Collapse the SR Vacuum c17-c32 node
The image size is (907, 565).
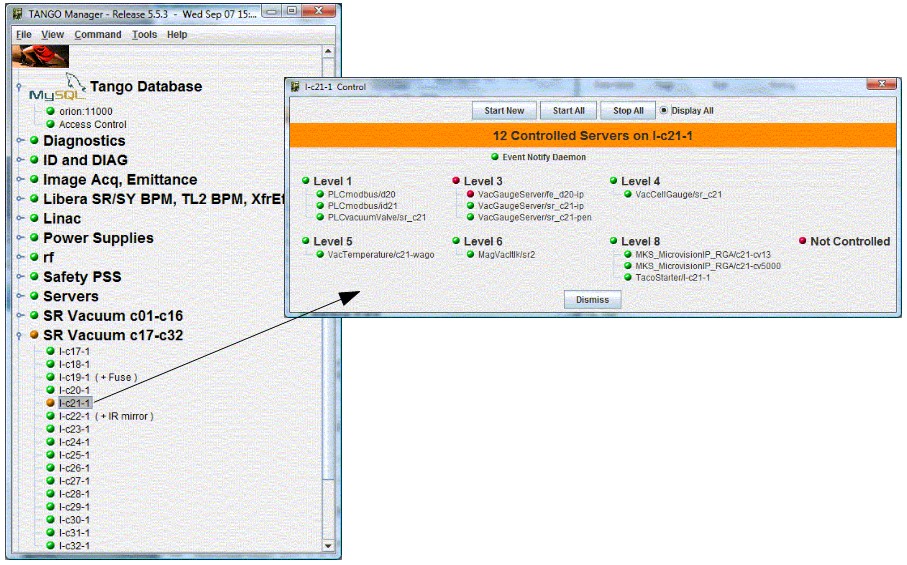[19, 335]
